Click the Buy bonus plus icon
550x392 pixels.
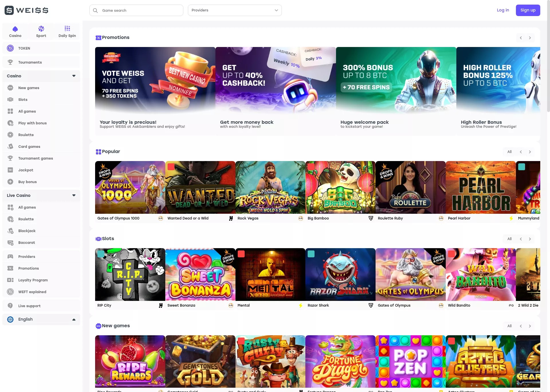pyautogui.click(x=10, y=182)
